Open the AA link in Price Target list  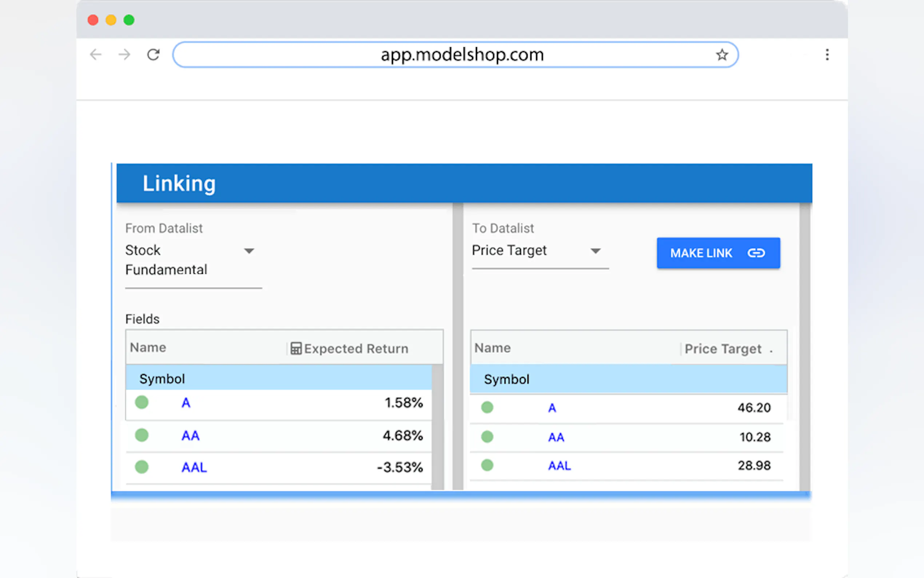pyautogui.click(x=556, y=437)
